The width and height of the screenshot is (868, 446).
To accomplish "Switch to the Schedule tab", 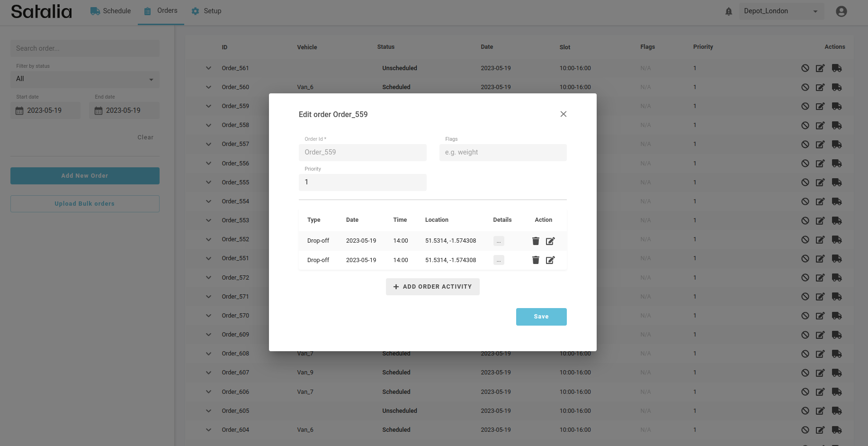I will 111,11.
